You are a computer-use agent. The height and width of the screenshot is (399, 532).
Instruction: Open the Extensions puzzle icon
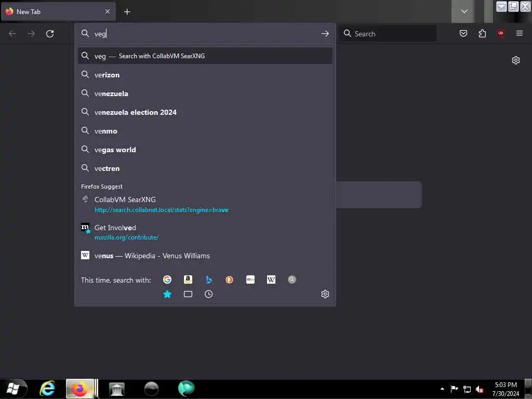point(482,33)
